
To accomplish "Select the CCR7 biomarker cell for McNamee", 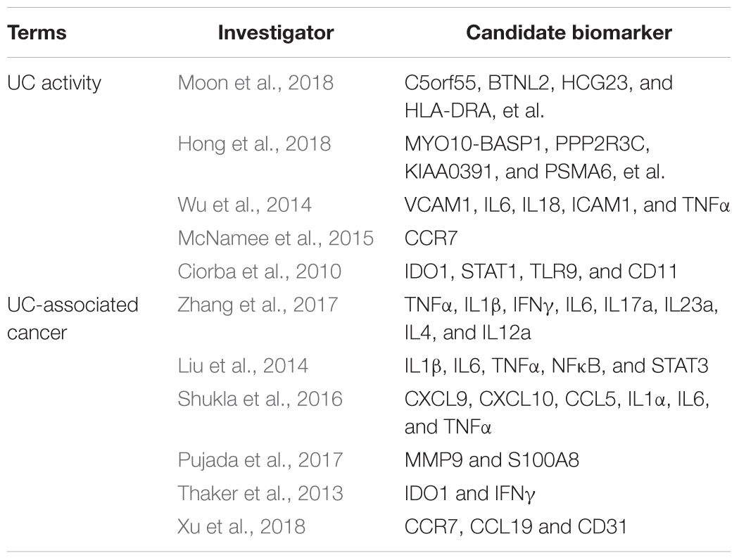I will click(431, 238).
